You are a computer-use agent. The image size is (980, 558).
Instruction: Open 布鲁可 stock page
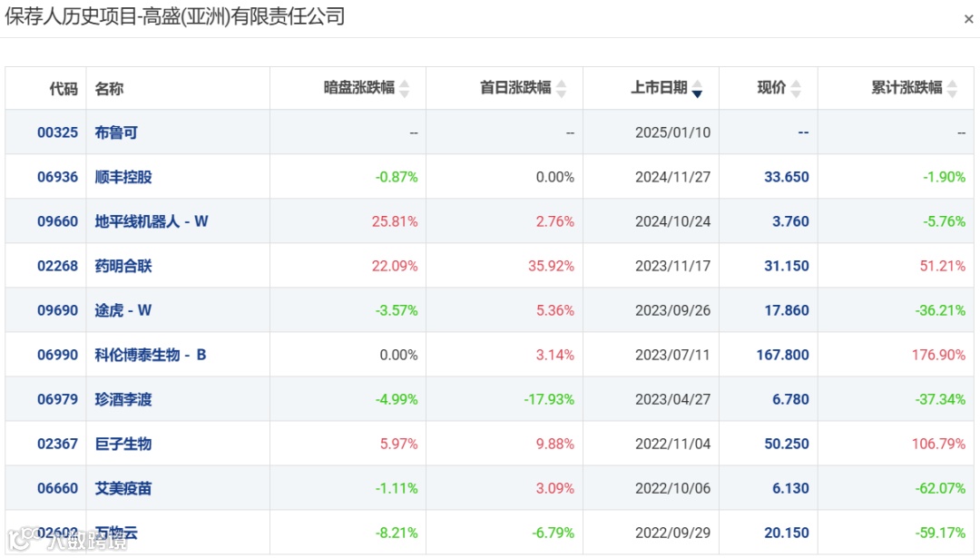(x=116, y=132)
